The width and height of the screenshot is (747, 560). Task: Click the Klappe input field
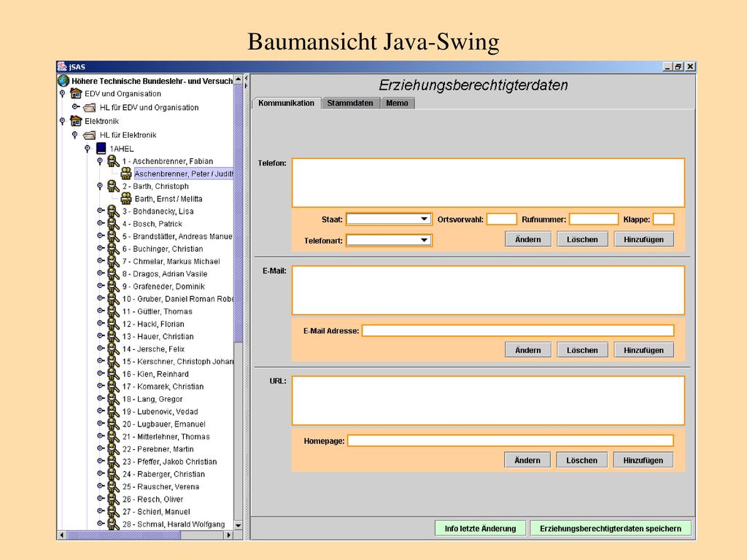pyautogui.click(x=664, y=219)
